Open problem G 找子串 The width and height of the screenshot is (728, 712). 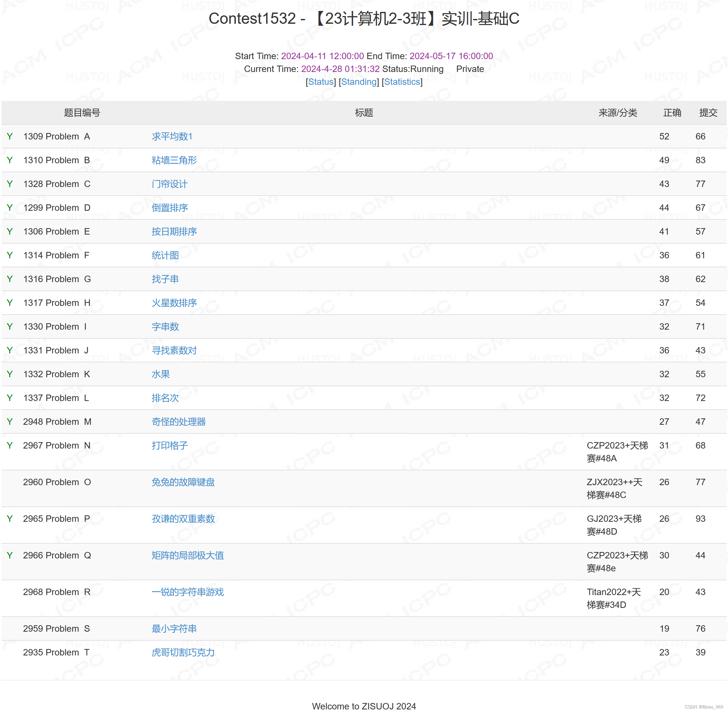[x=165, y=279]
